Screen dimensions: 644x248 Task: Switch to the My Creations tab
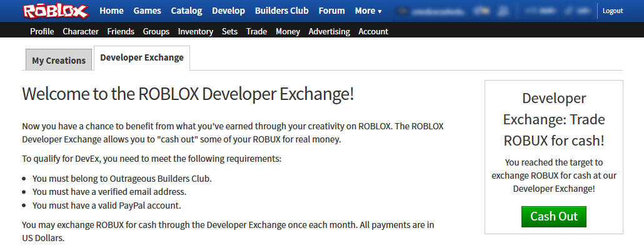click(59, 61)
